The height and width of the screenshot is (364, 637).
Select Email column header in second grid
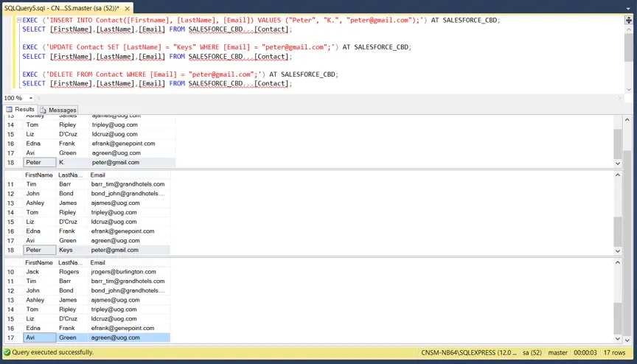[128, 175]
